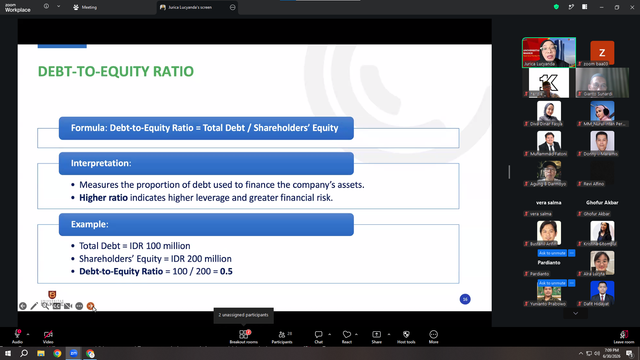Image resolution: width=640 pixels, height=360 pixels.
Task: Open more options button above Pardianto
Action: (571, 253)
